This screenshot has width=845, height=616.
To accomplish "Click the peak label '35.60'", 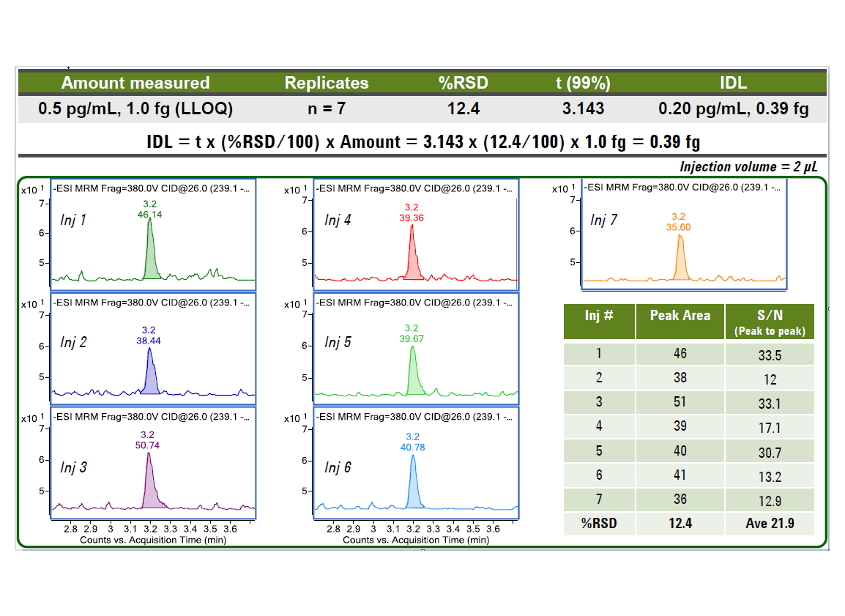I will [x=679, y=227].
